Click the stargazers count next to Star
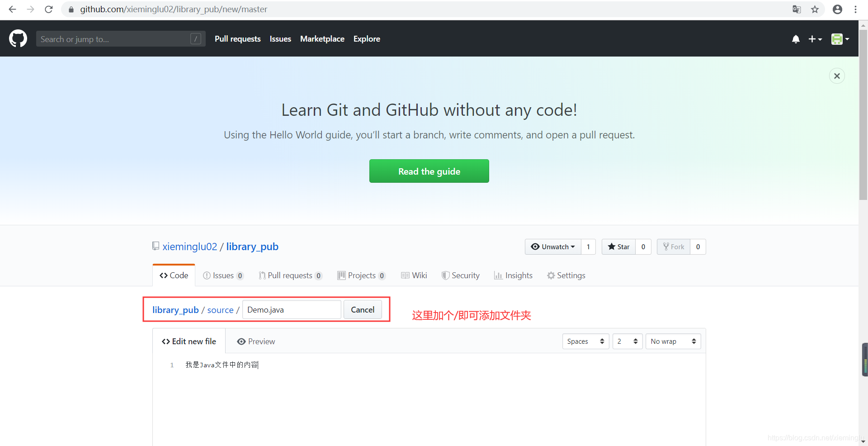868x446 pixels. pyautogui.click(x=643, y=247)
